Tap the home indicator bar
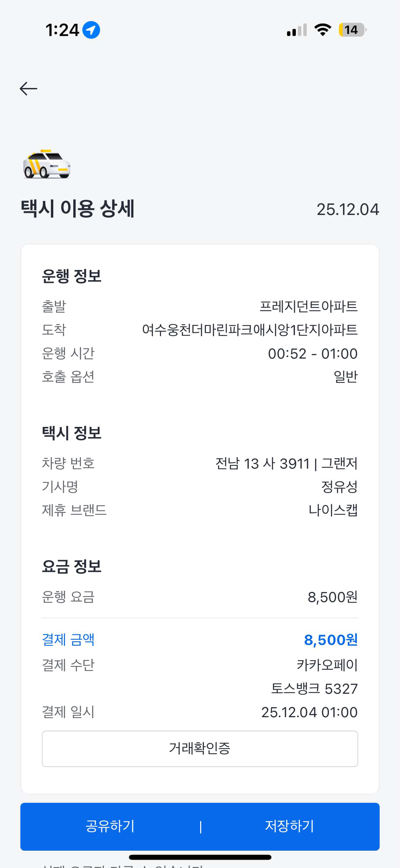400x868 pixels. coord(200,857)
